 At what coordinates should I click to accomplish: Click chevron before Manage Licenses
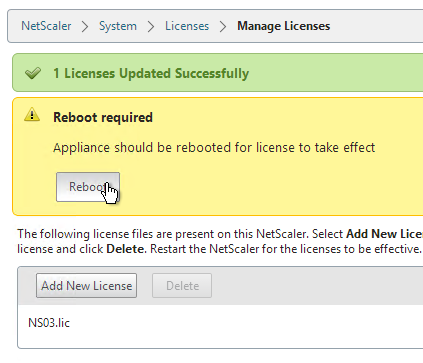223,26
